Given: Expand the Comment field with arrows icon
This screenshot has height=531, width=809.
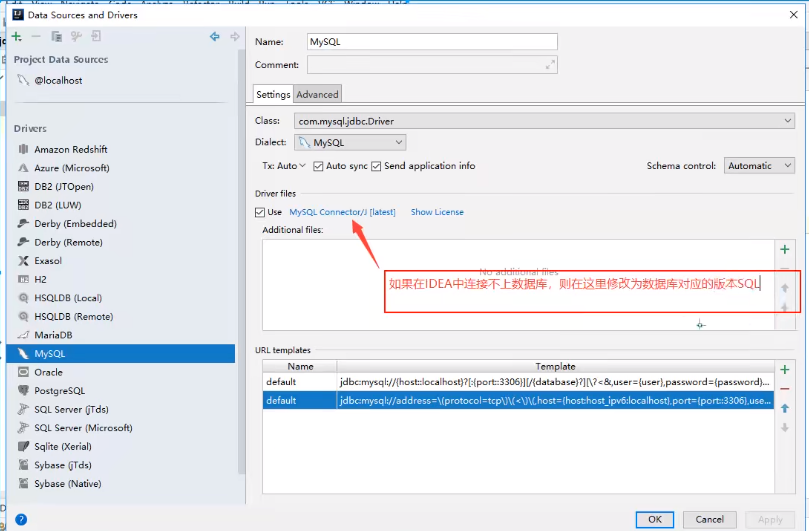Looking at the screenshot, I should pyautogui.click(x=550, y=65).
